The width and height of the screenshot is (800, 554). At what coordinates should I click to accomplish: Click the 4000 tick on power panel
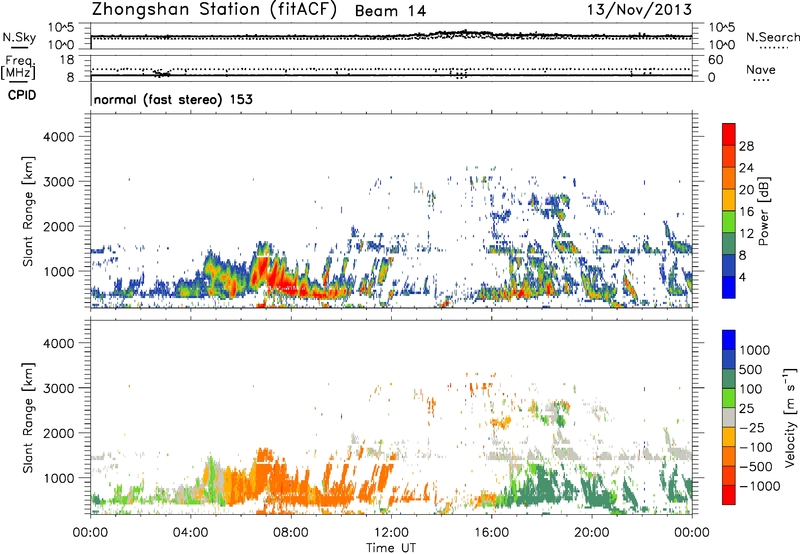point(58,137)
